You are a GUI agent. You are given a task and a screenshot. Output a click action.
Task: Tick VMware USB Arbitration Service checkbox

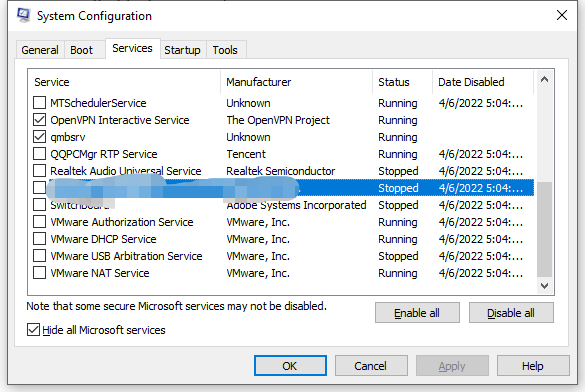40,256
